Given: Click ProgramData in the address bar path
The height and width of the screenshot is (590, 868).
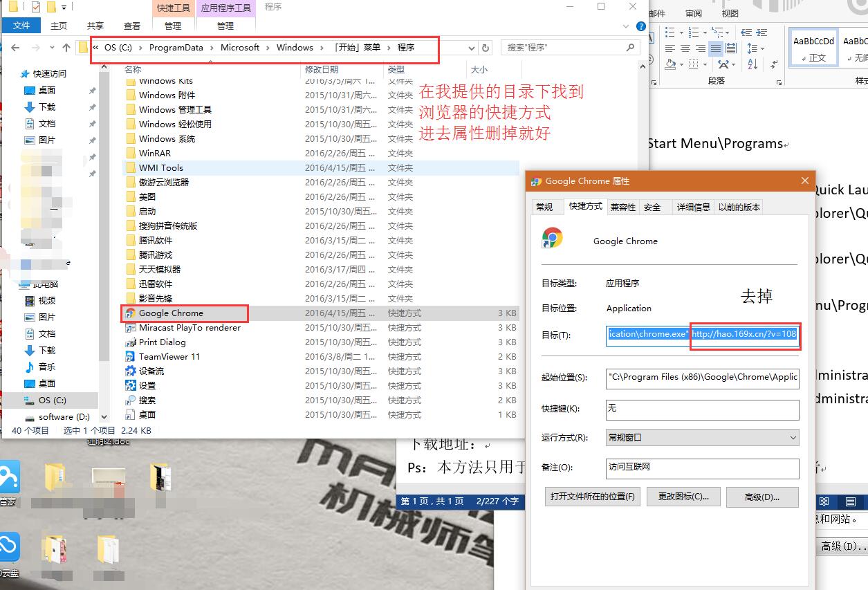Looking at the screenshot, I should (x=176, y=48).
